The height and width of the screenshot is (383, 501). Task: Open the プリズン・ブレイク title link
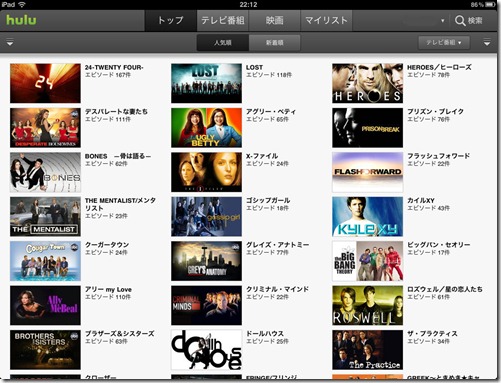[435, 112]
